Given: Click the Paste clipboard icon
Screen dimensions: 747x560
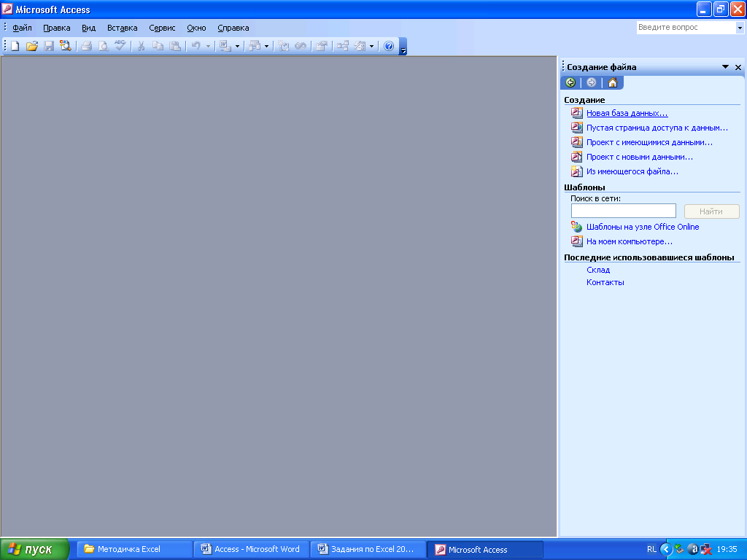Looking at the screenshot, I should (175, 46).
